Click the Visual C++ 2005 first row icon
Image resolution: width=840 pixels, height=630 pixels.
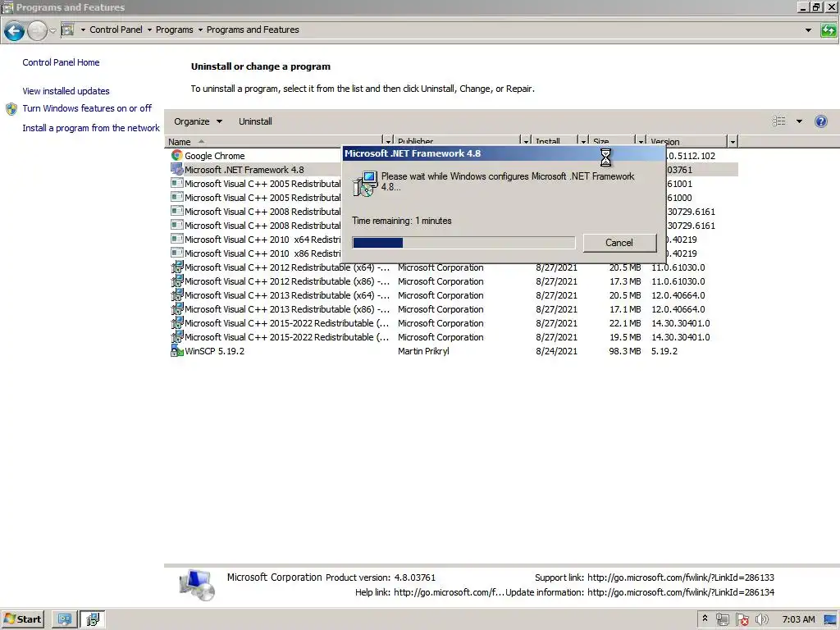coord(177,183)
